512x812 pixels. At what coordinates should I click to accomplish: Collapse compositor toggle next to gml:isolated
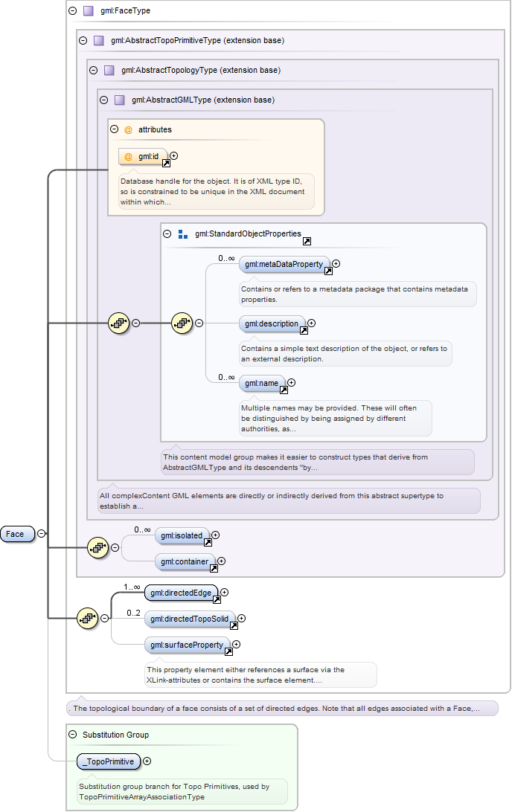click(x=115, y=547)
